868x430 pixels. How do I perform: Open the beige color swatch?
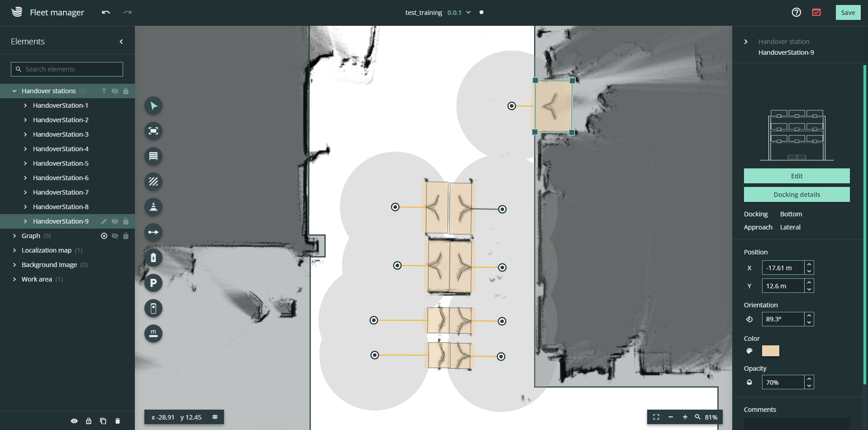(x=770, y=351)
